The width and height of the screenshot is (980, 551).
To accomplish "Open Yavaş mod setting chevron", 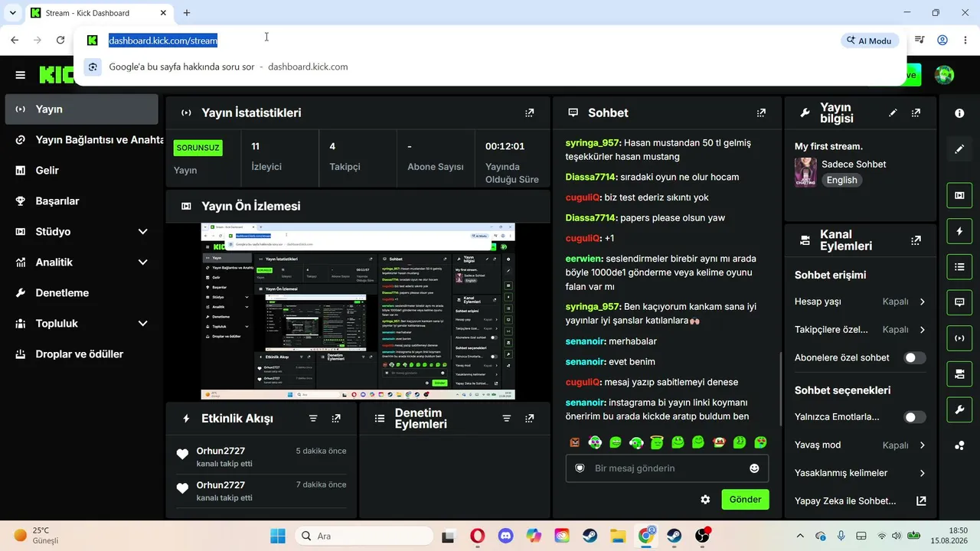I will pyautogui.click(x=922, y=445).
